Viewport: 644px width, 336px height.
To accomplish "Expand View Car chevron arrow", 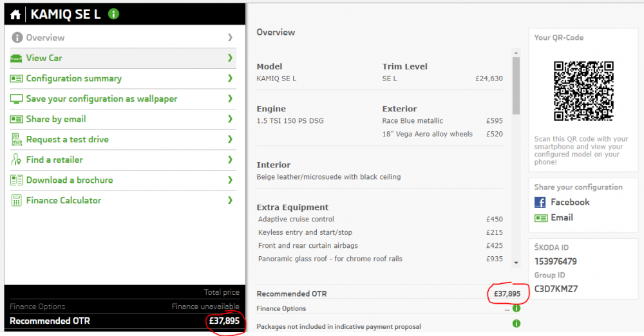I will [x=230, y=58].
